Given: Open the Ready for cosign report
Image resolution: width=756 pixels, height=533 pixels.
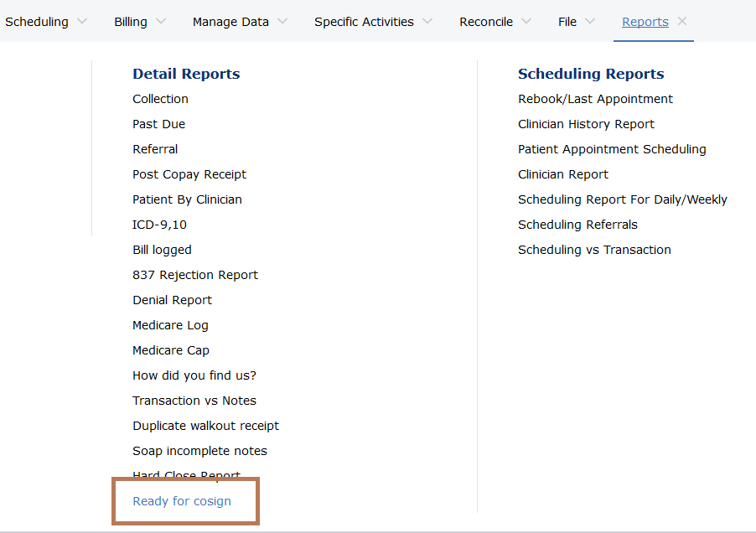Looking at the screenshot, I should [182, 501].
